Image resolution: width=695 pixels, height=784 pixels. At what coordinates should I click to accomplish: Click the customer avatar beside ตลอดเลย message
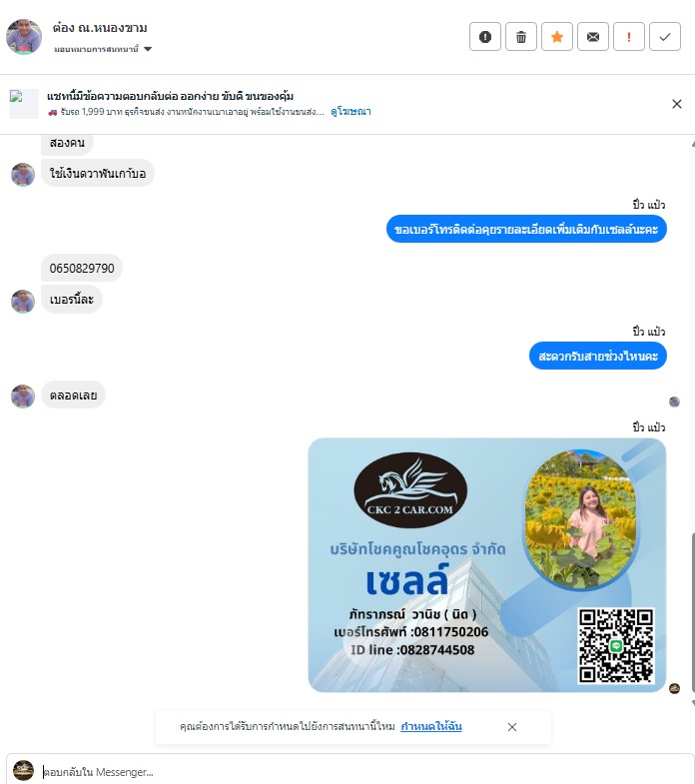pos(23,396)
